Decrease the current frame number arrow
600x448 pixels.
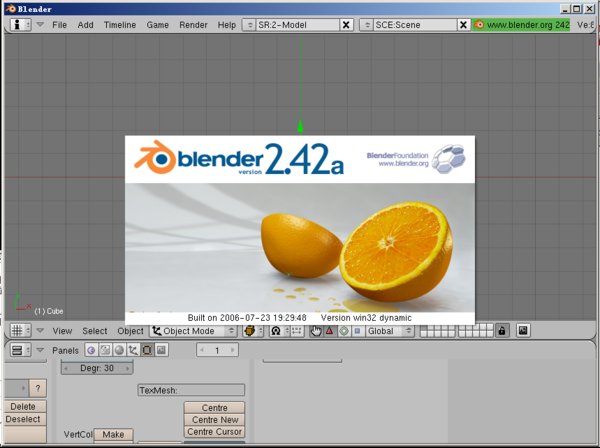tap(202, 350)
